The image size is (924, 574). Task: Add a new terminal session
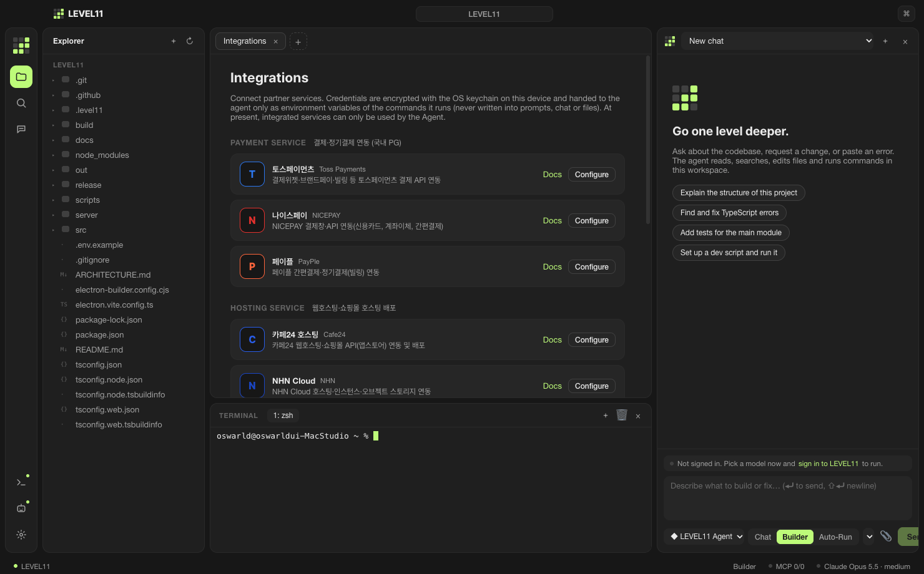tap(606, 416)
